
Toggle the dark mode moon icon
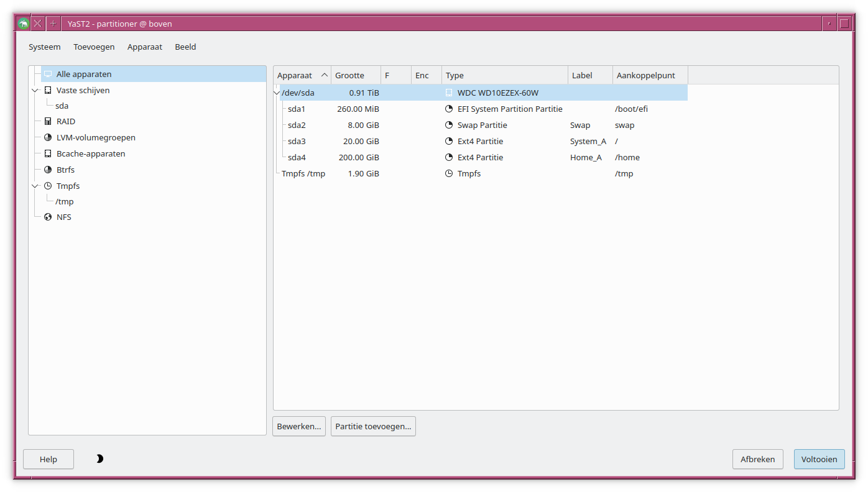click(99, 459)
